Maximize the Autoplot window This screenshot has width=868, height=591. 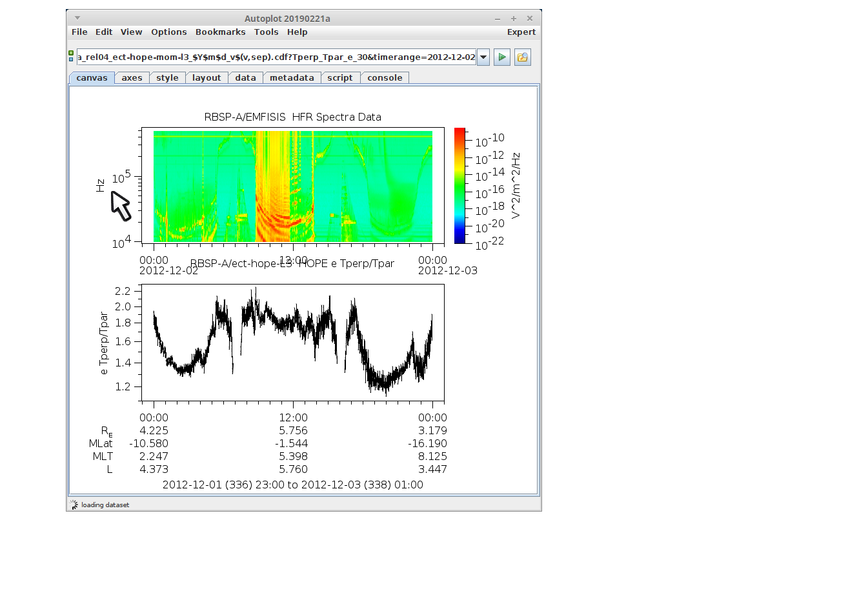click(x=513, y=19)
